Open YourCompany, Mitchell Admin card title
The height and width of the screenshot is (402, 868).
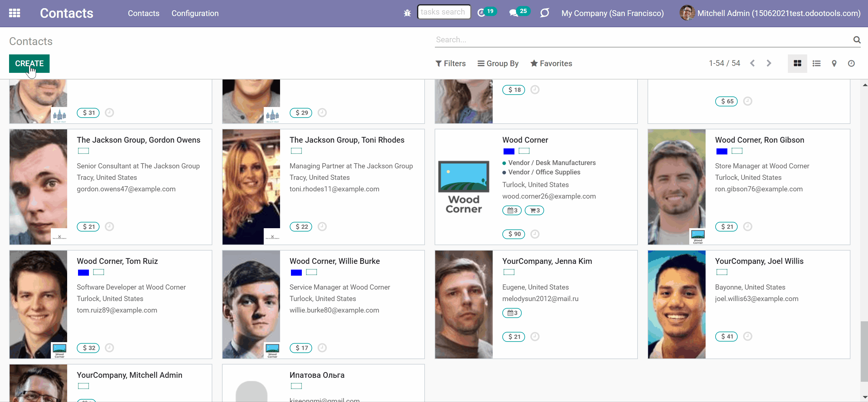click(129, 375)
